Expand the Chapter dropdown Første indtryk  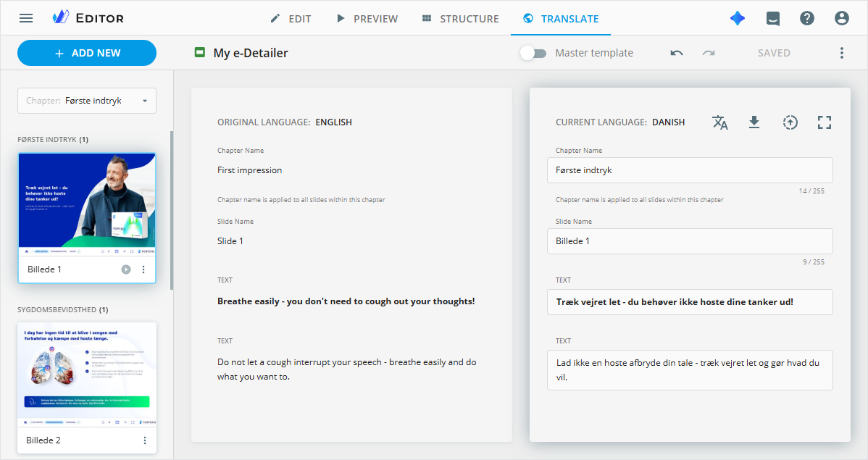tap(87, 101)
